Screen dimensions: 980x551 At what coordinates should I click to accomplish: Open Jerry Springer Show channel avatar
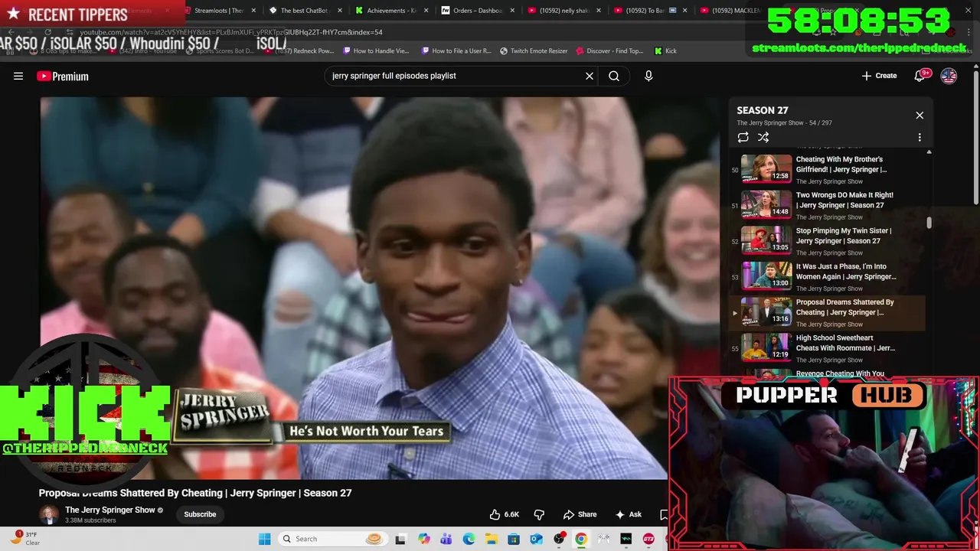click(x=49, y=514)
